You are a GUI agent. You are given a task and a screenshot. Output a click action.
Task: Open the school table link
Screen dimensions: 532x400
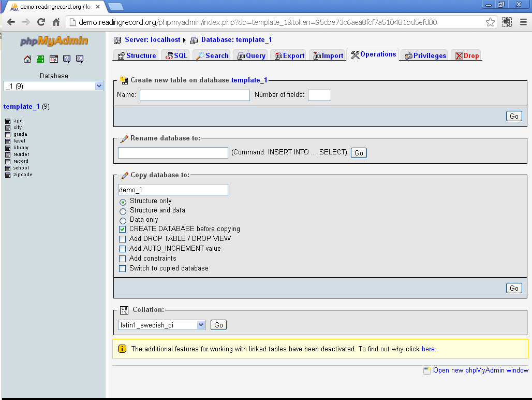click(21, 168)
